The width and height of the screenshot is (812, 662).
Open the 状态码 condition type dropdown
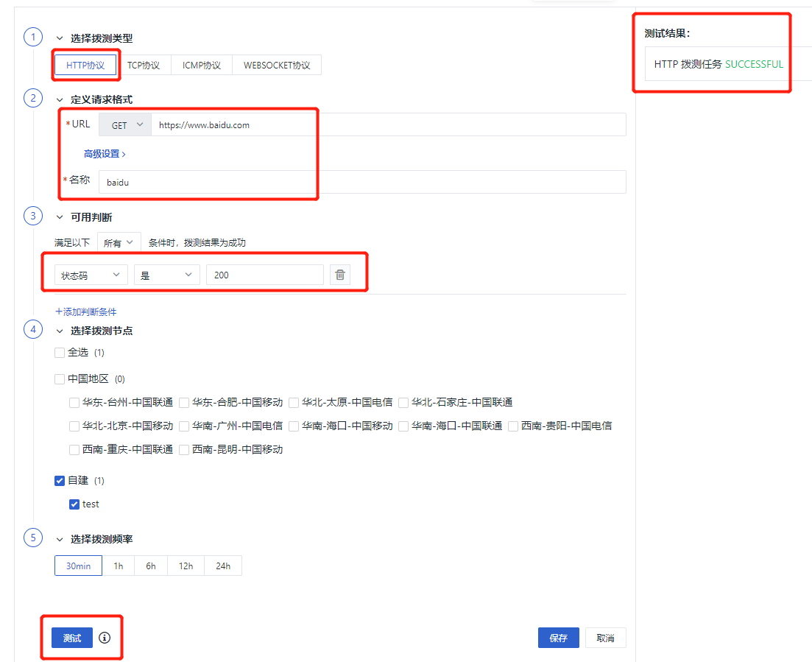(91, 275)
